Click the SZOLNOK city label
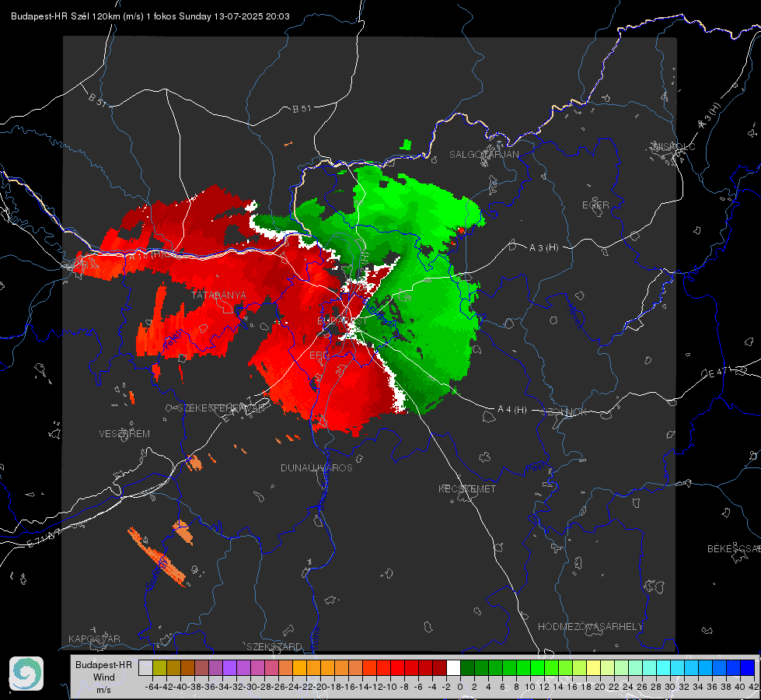Viewport: 761px width, 700px height. 564,412
